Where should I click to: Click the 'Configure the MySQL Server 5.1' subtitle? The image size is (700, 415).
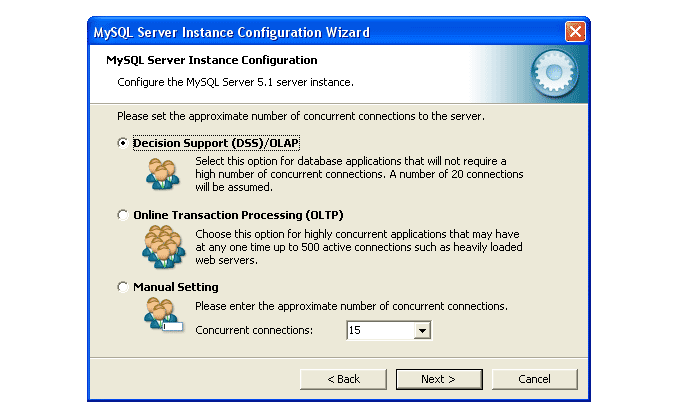tap(235, 81)
